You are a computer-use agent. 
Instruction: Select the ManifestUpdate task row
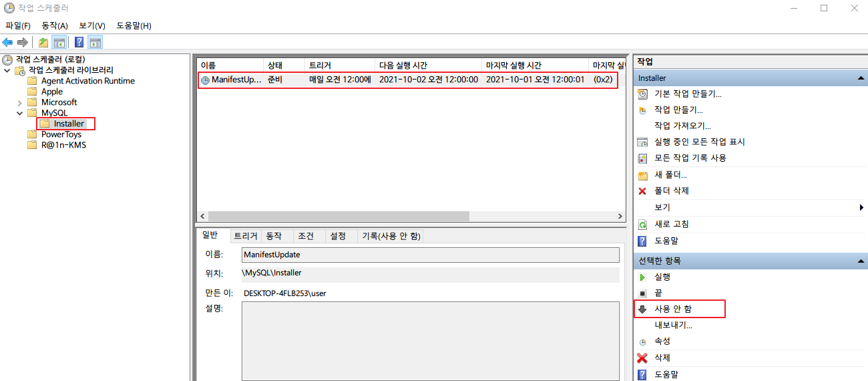407,80
